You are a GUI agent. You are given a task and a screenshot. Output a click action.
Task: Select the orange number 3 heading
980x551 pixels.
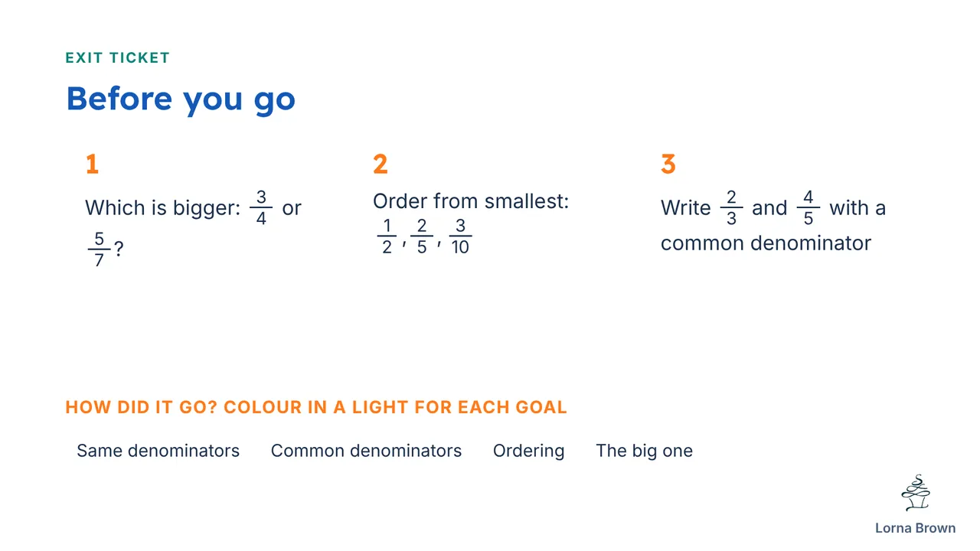(x=668, y=165)
